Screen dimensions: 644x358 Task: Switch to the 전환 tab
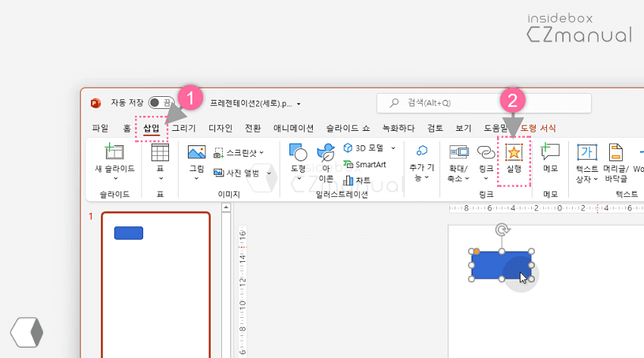252,128
